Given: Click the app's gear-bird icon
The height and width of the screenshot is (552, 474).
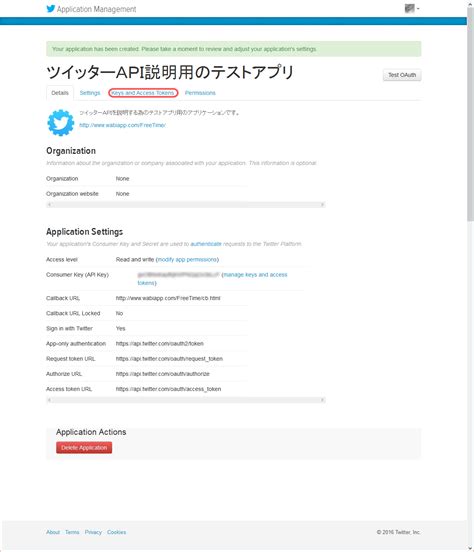Looking at the screenshot, I should pos(61,123).
